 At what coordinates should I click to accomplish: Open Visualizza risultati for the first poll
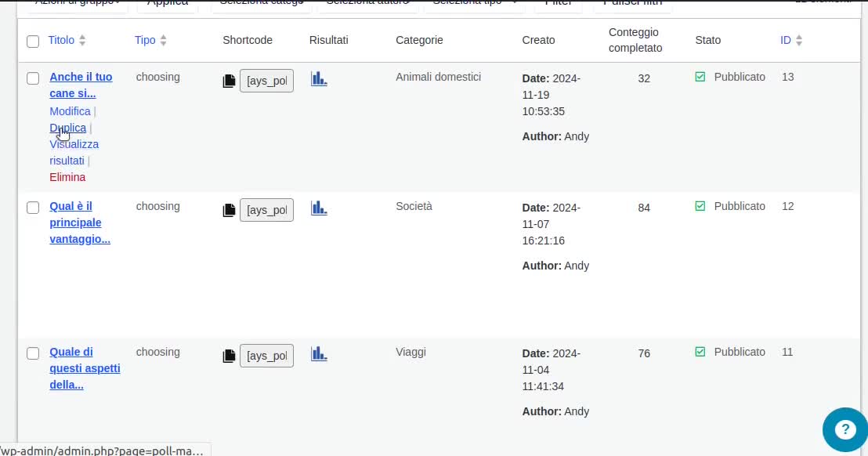point(74,152)
